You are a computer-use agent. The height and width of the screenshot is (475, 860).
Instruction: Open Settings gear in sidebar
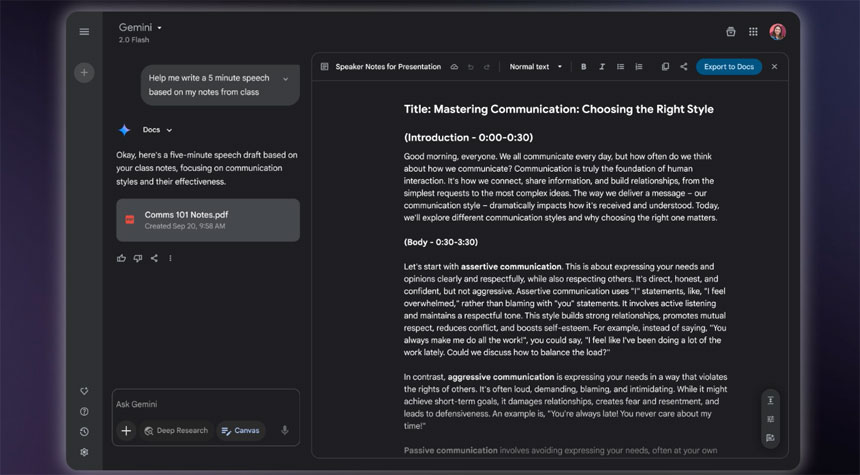pyautogui.click(x=84, y=452)
